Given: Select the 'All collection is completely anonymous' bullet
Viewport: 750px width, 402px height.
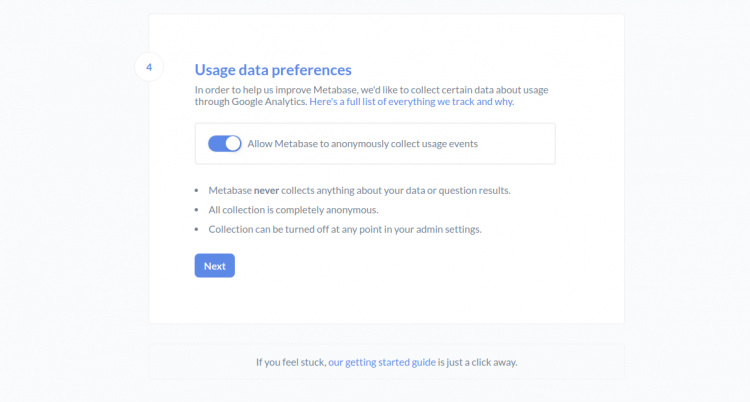Looking at the screenshot, I should pos(294,209).
